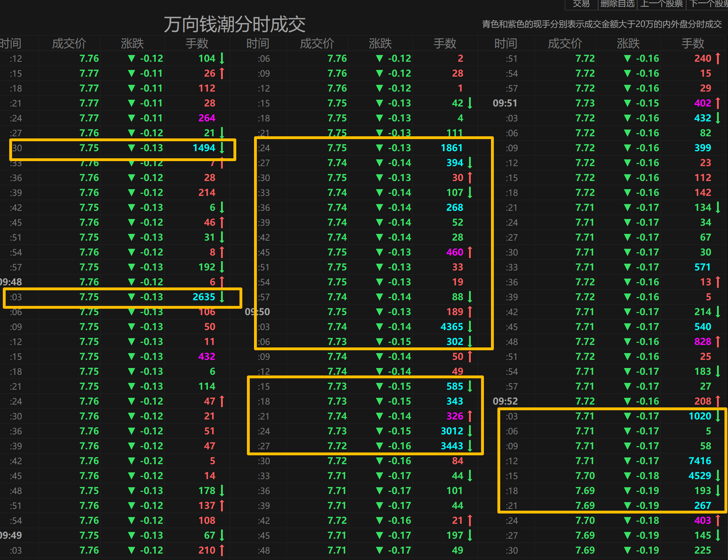Select the magenta volume 402
Screen dimensions: 728x560
pyautogui.click(x=702, y=103)
